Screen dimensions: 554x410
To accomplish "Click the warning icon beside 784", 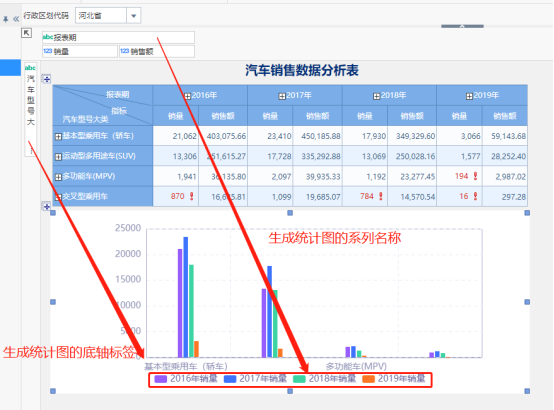I will 381,196.
